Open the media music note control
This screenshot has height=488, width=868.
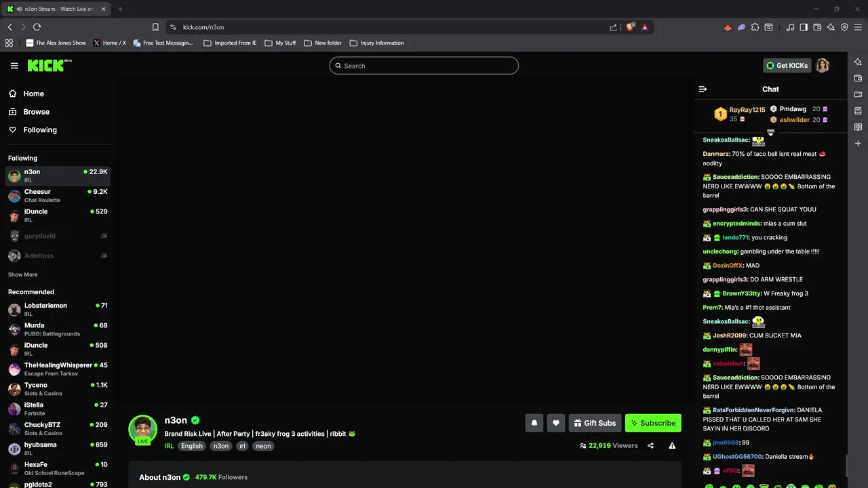pyautogui.click(x=790, y=27)
